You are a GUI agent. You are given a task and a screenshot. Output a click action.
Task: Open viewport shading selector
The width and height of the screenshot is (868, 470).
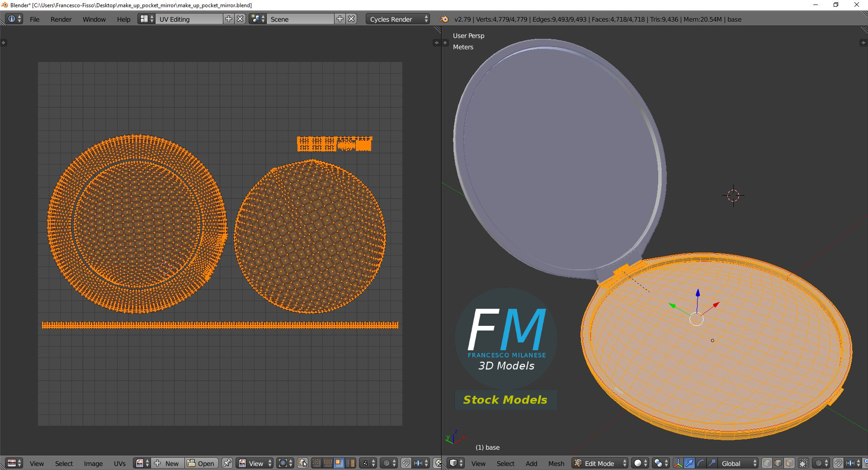point(640,463)
